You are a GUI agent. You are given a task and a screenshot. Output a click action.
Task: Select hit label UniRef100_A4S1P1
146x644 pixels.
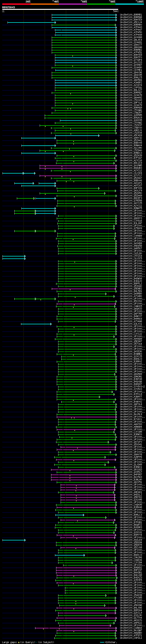(131, 183)
